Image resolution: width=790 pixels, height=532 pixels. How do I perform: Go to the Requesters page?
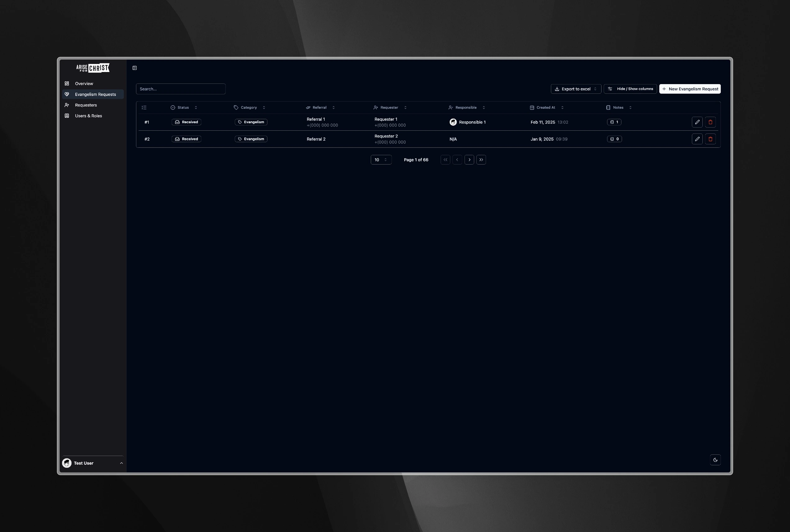[93, 105]
